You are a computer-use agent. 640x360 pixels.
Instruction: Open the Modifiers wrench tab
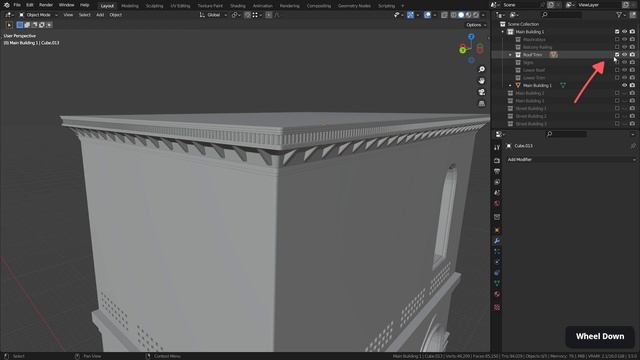click(x=497, y=241)
